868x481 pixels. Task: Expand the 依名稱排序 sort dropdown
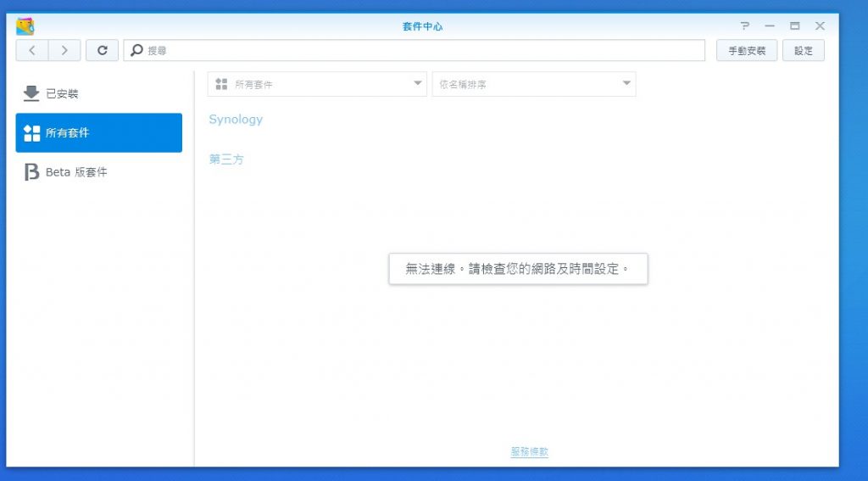point(534,84)
